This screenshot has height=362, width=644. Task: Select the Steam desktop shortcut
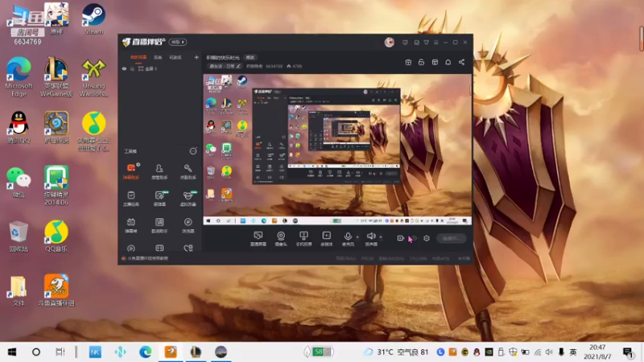(x=93, y=19)
